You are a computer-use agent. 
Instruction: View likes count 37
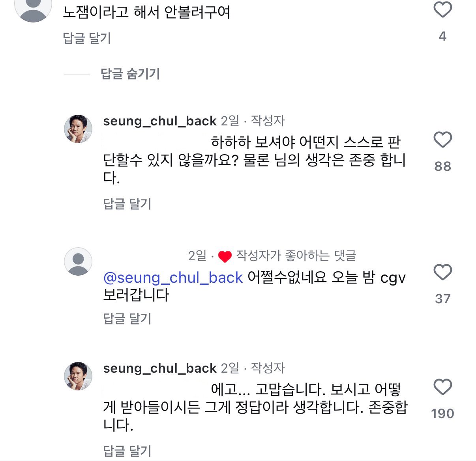[x=442, y=299]
